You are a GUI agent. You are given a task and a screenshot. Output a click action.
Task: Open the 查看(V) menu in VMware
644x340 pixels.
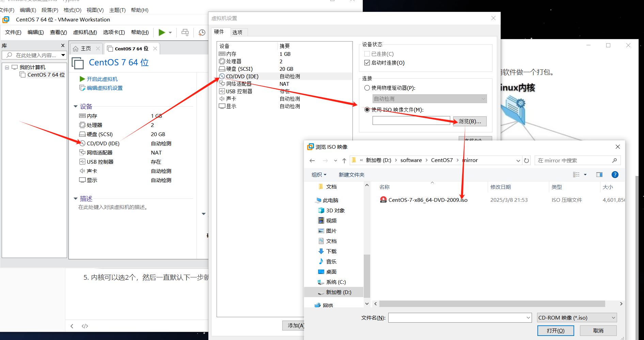(59, 32)
